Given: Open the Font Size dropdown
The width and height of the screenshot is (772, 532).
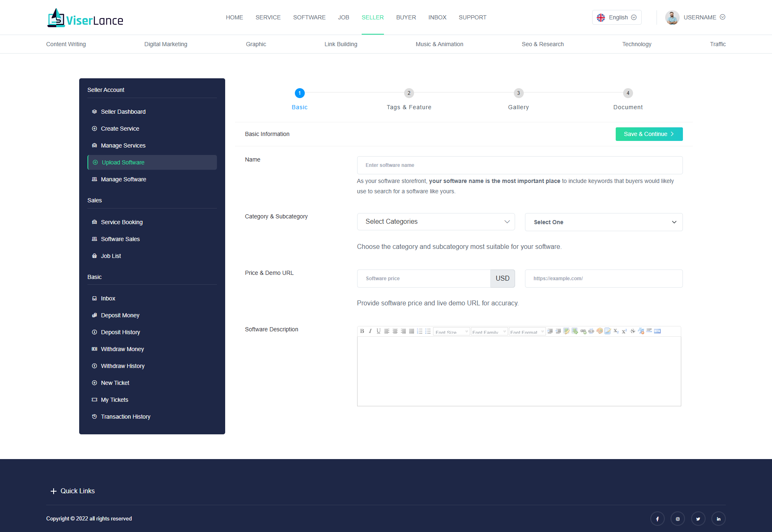Looking at the screenshot, I should click(452, 331).
